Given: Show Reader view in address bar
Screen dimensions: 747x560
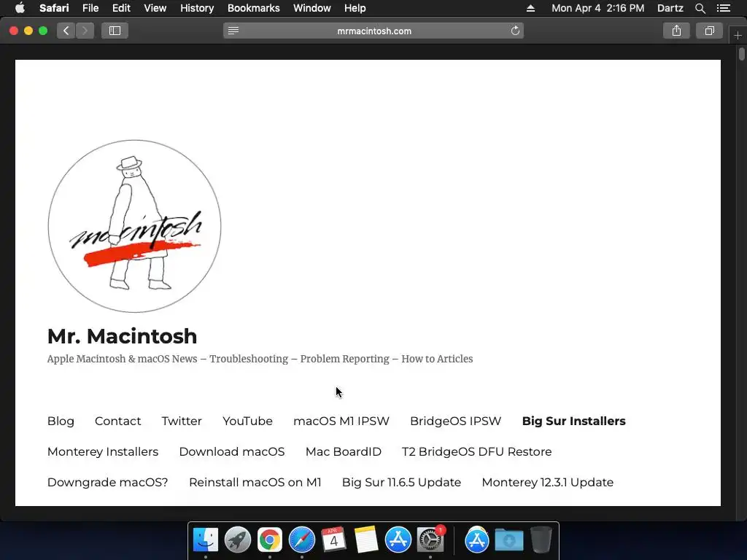Looking at the screenshot, I should coord(233,31).
